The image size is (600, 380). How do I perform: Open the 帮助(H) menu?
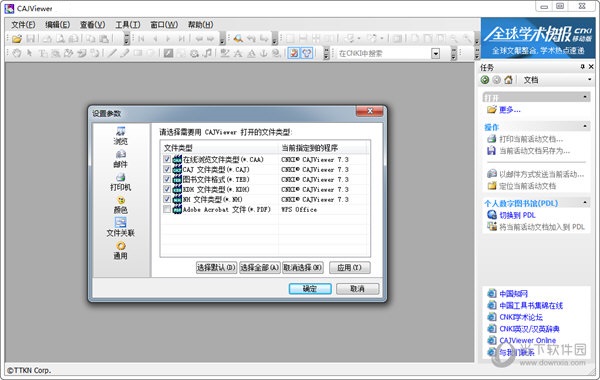click(x=200, y=25)
